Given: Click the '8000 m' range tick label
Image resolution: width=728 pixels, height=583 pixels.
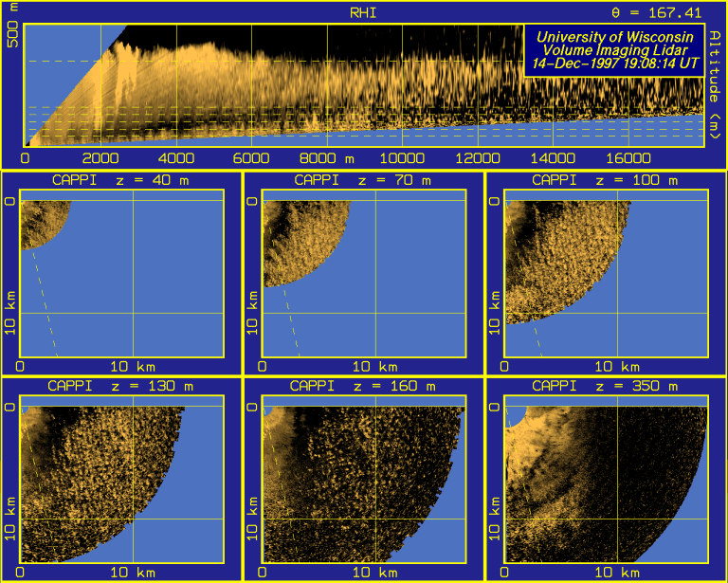Looking at the screenshot, I should pyautogui.click(x=327, y=158).
